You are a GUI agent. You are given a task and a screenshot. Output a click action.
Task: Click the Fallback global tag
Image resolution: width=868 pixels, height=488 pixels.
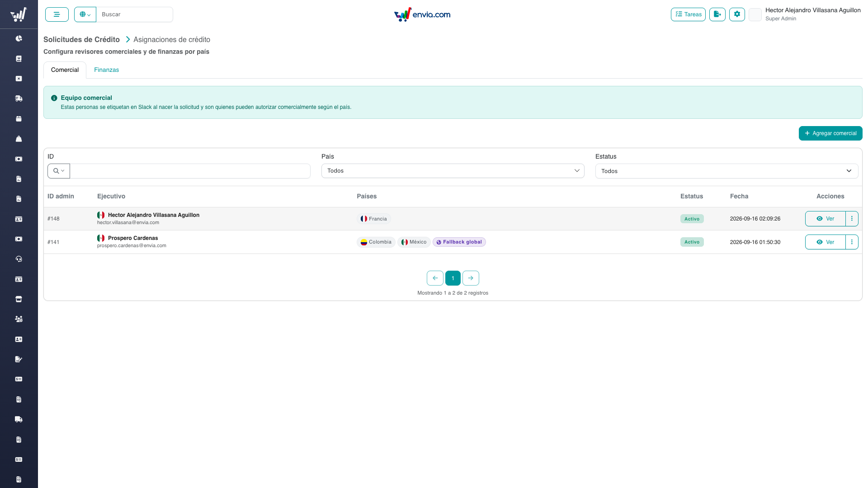click(459, 242)
